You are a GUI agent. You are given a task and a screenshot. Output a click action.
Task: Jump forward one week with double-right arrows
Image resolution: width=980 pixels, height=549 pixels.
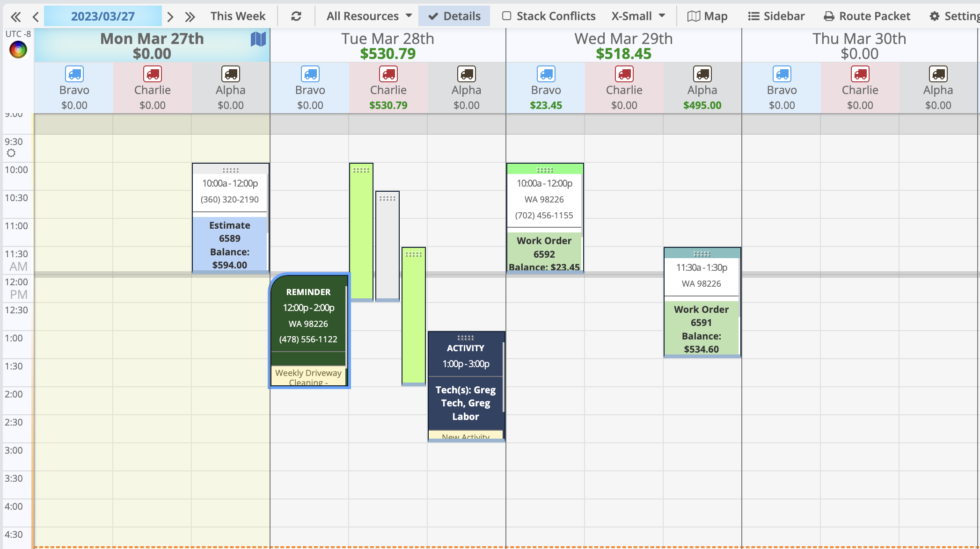tap(190, 17)
